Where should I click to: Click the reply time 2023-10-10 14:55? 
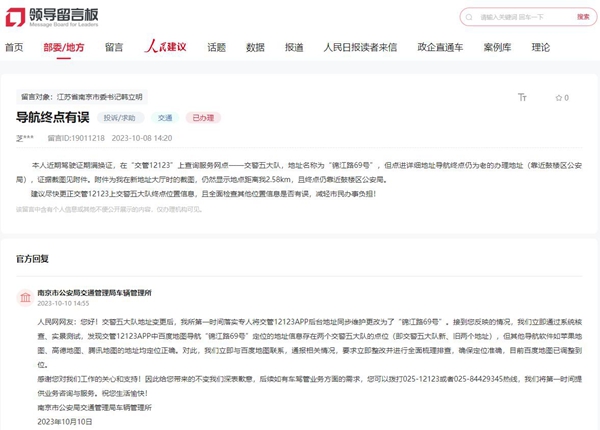click(x=63, y=303)
